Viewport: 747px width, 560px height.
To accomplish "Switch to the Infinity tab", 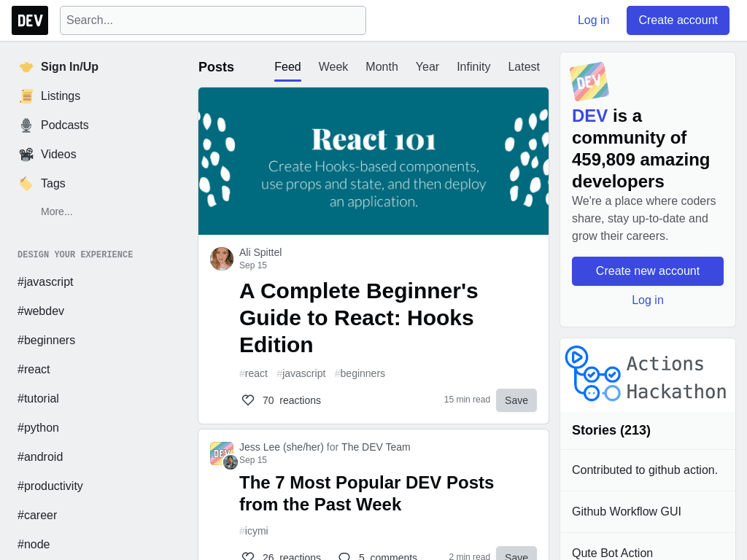I will point(473,66).
